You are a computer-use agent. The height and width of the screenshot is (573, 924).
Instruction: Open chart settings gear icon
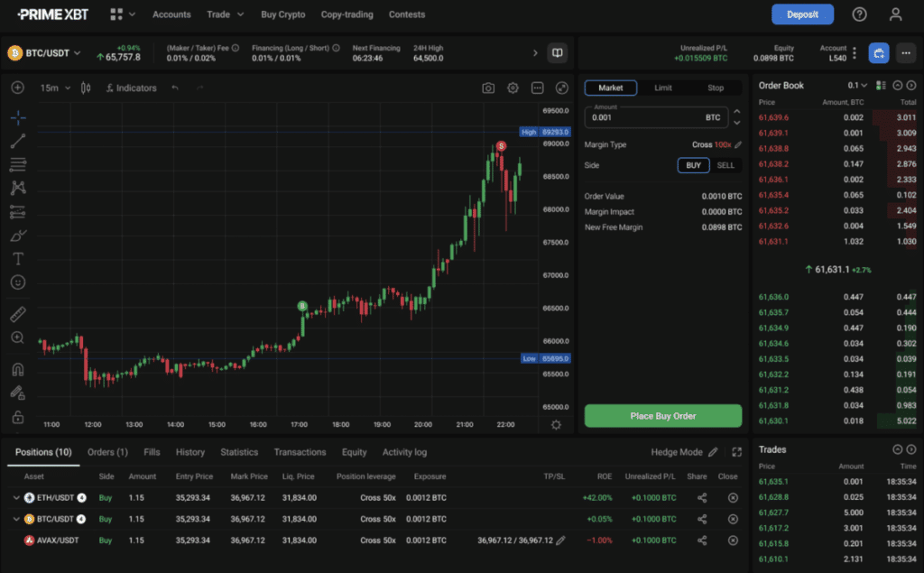point(513,88)
